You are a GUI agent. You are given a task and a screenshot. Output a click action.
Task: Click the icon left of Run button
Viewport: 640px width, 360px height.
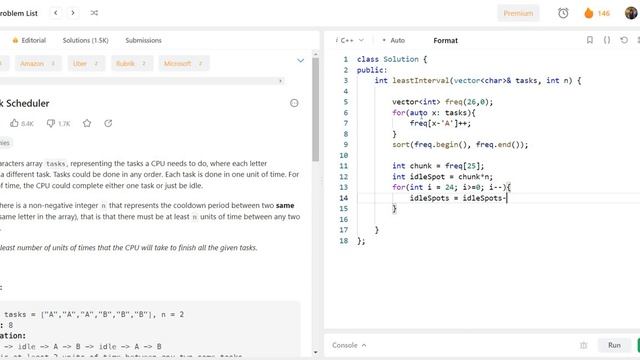pyautogui.click(x=584, y=345)
